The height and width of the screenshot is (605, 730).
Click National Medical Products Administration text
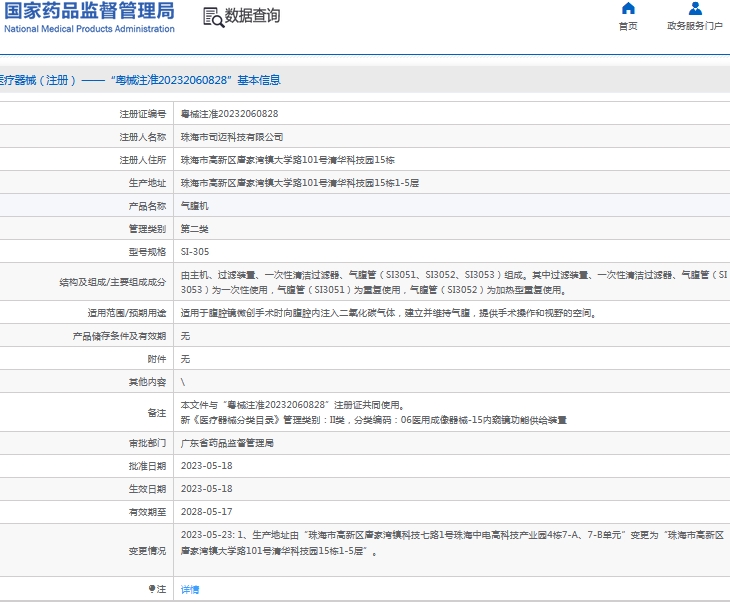pyautogui.click(x=89, y=29)
